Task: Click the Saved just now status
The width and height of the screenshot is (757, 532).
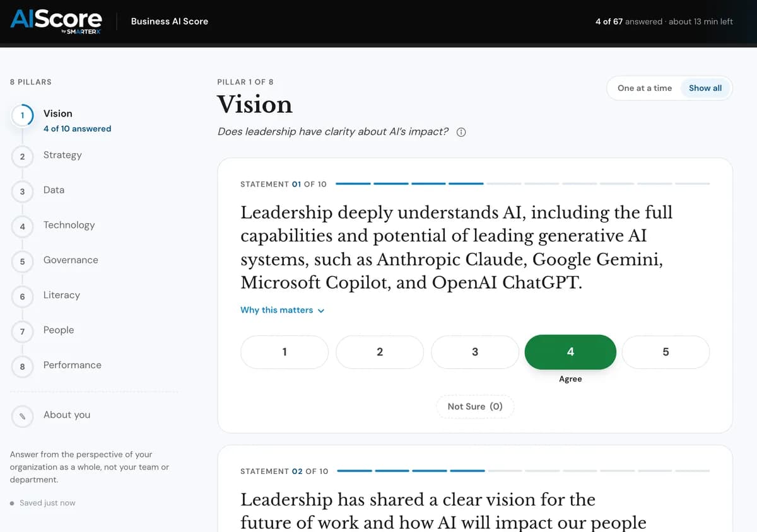Action: (x=43, y=503)
